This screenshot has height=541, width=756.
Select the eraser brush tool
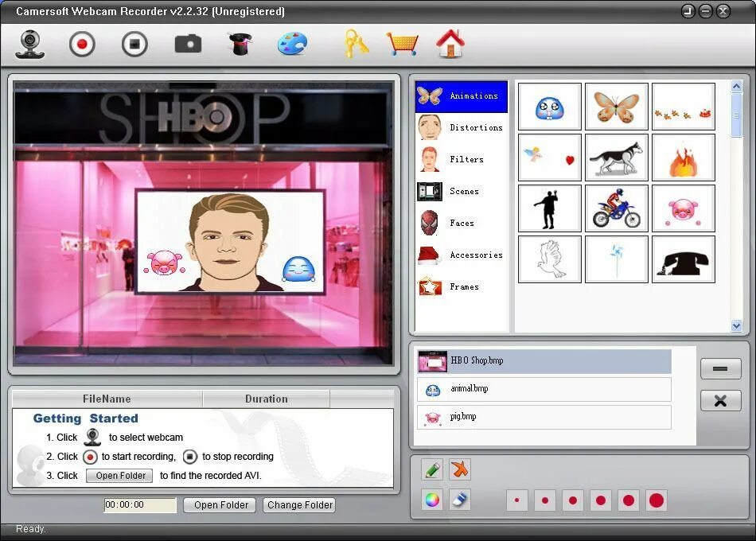pyautogui.click(x=460, y=500)
